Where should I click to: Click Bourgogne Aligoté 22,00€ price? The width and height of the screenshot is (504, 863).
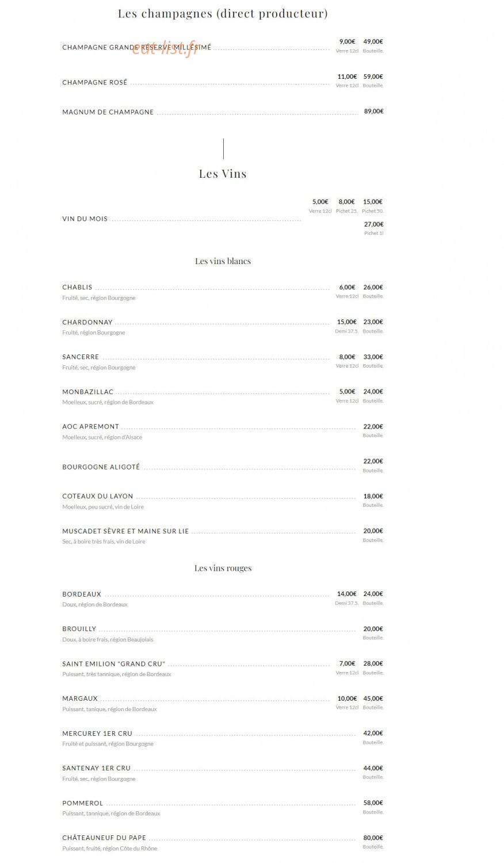click(x=373, y=461)
